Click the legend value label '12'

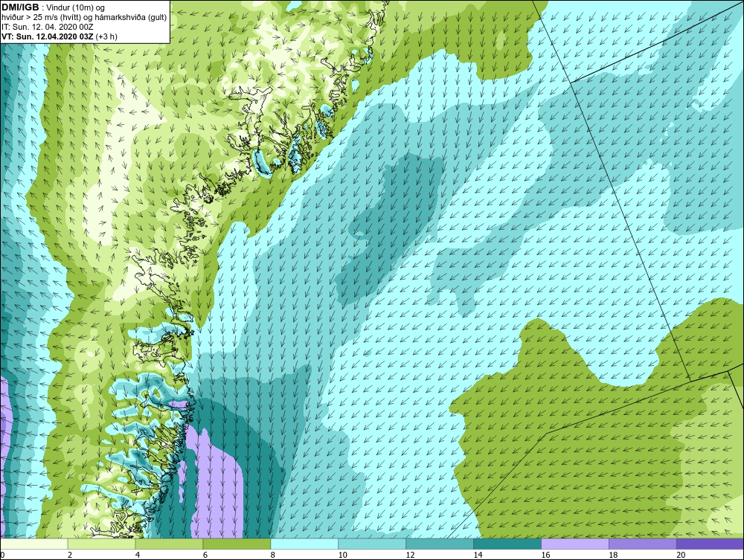[x=411, y=555]
